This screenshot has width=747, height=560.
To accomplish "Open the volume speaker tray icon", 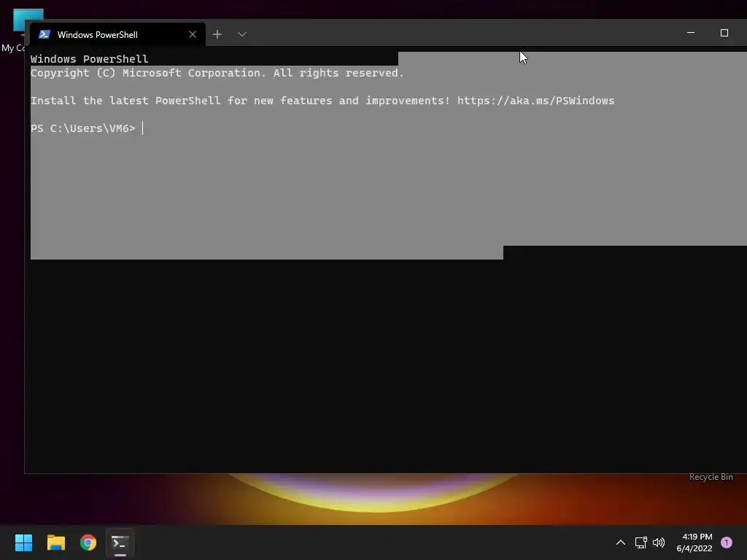I will [659, 542].
